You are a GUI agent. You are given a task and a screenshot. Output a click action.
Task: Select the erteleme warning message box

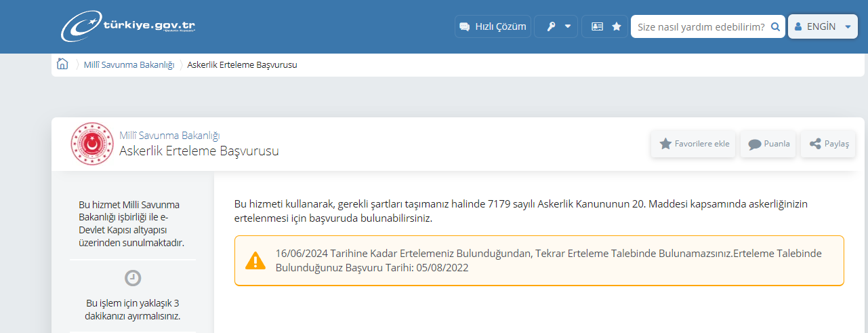pos(539,260)
